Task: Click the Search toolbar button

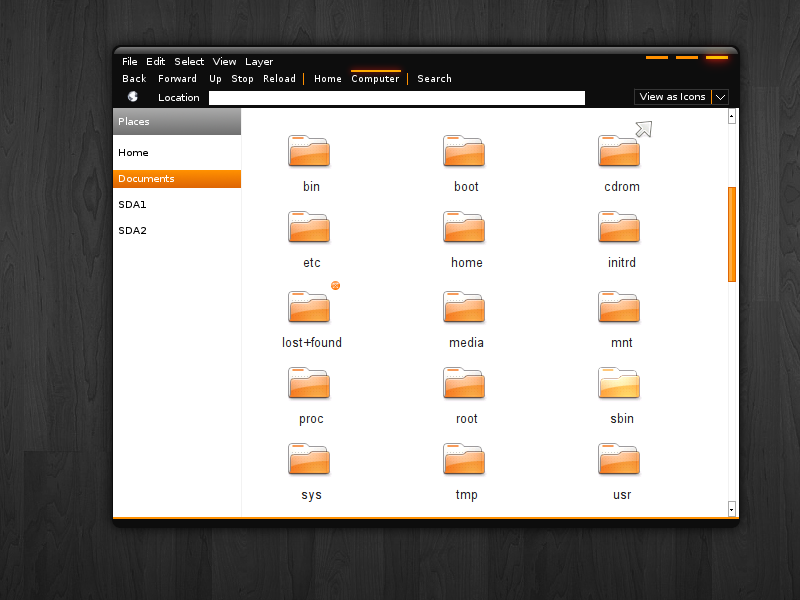Action: [435, 79]
